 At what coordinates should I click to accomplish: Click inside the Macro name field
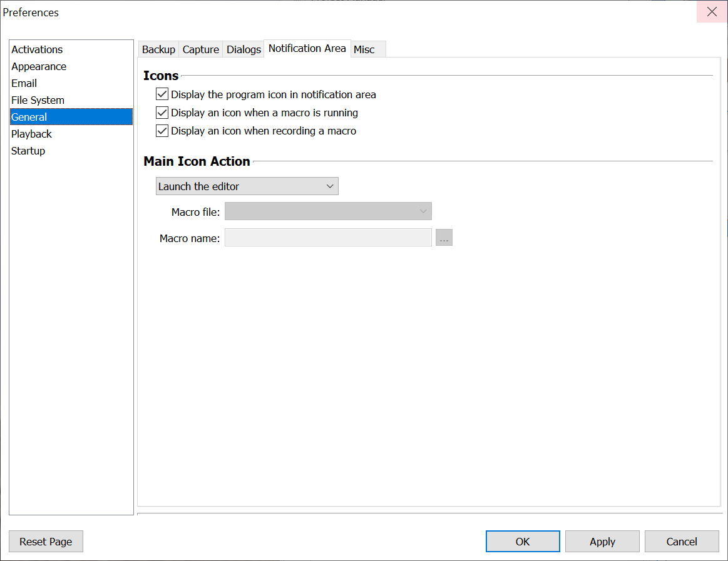[328, 238]
